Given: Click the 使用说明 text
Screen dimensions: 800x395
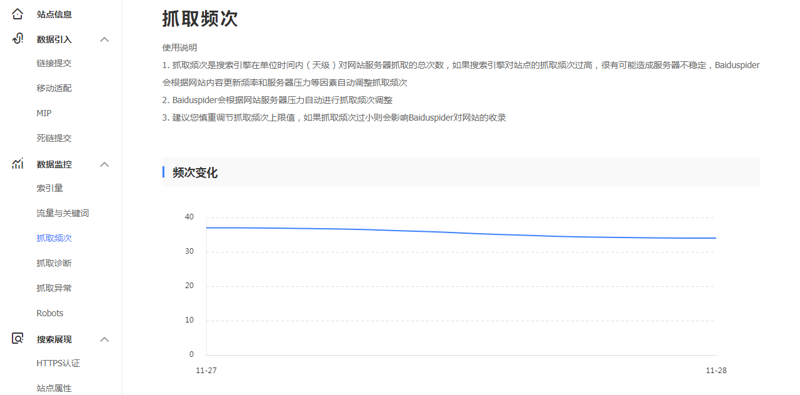Looking at the screenshot, I should pos(180,47).
